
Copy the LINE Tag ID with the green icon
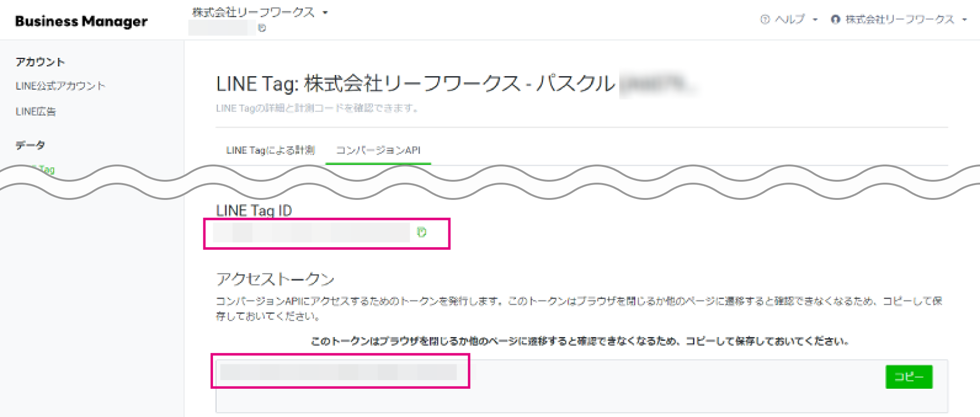coord(422,232)
